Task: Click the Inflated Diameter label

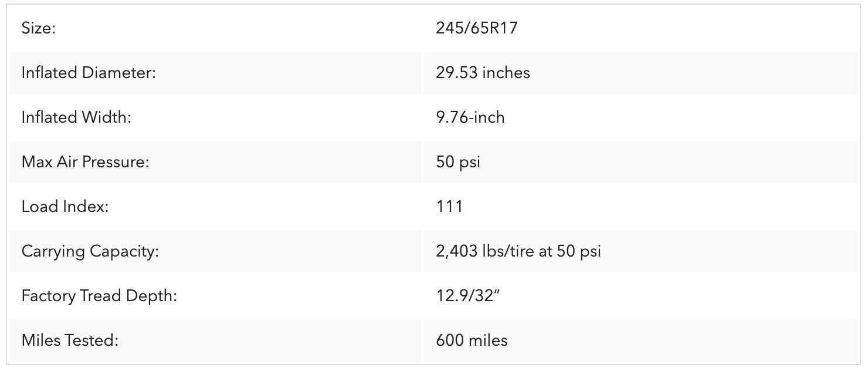Action: tap(89, 73)
